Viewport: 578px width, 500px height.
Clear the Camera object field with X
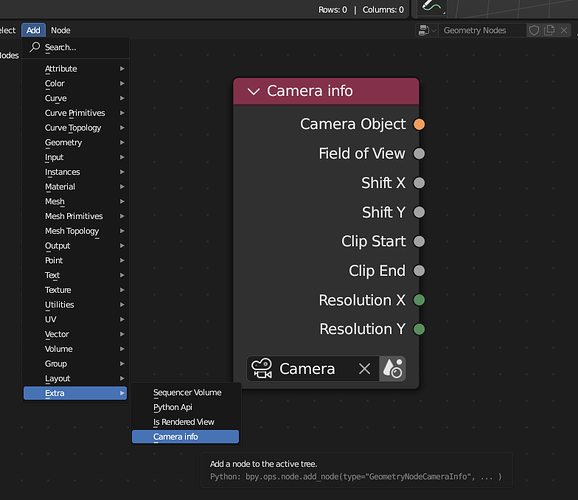pyautogui.click(x=365, y=369)
